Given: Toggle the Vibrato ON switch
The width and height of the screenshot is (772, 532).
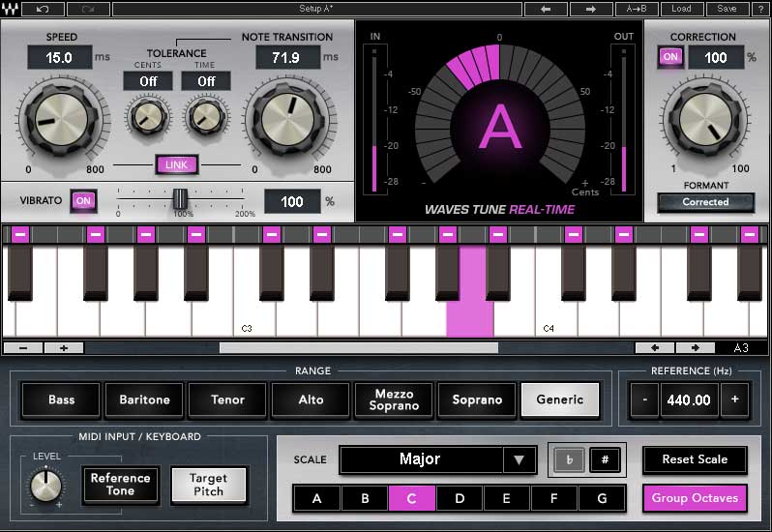Looking at the screenshot, I should click(x=84, y=200).
